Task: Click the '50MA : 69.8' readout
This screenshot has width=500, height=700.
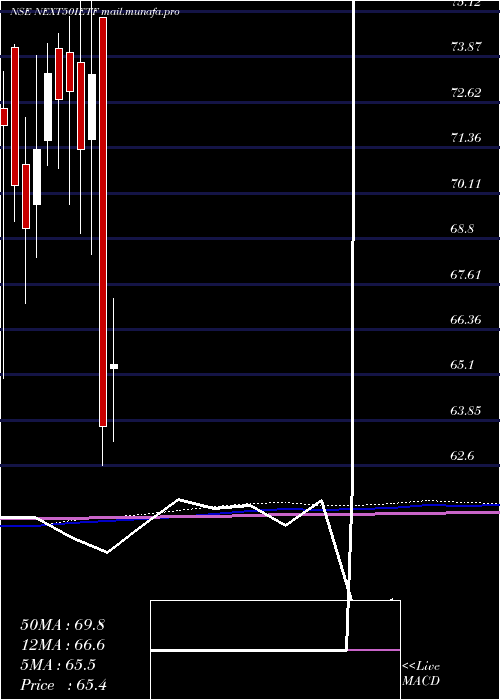Action: tap(62, 625)
